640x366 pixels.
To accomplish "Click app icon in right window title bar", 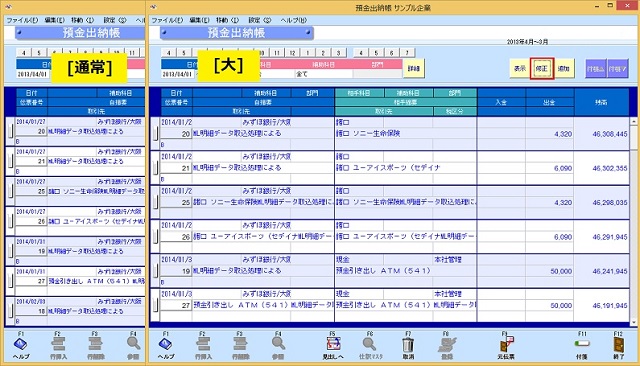I will (x=153, y=7).
